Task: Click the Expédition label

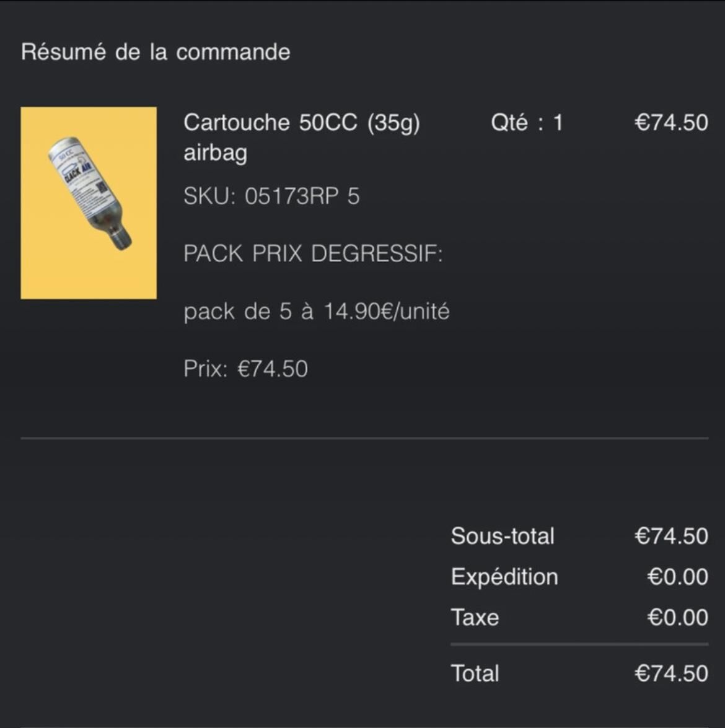Action: (x=504, y=577)
